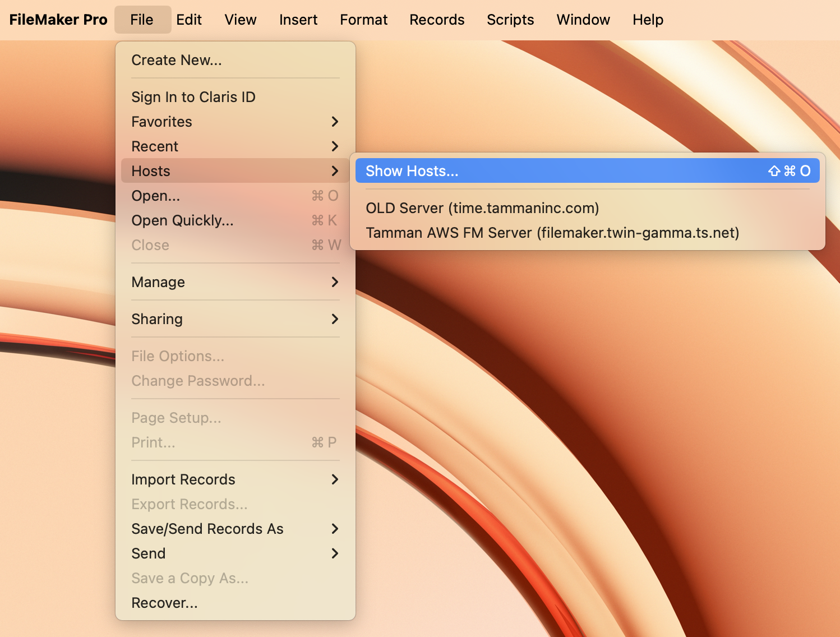Choose Create New... from File menu

[x=236, y=60]
